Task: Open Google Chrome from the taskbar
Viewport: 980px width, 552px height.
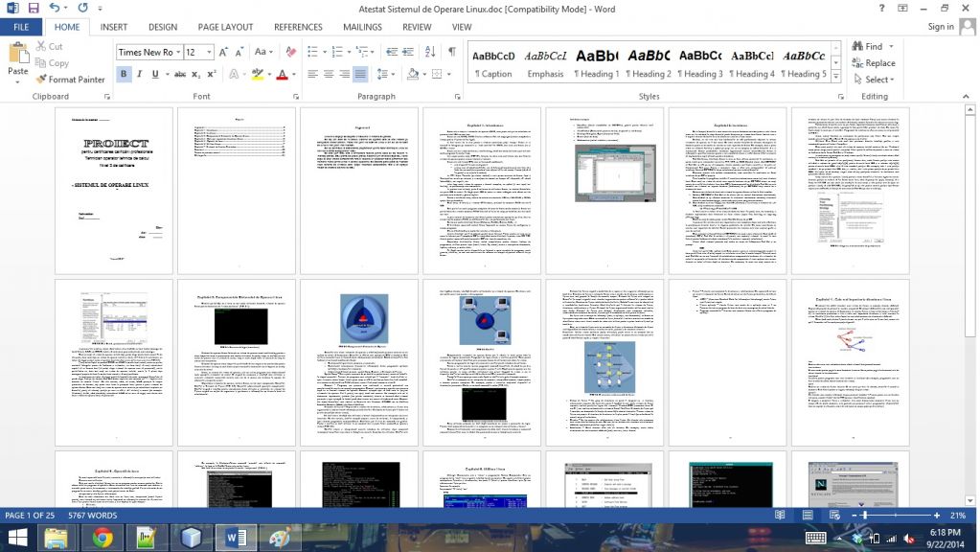Action: tap(103, 538)
